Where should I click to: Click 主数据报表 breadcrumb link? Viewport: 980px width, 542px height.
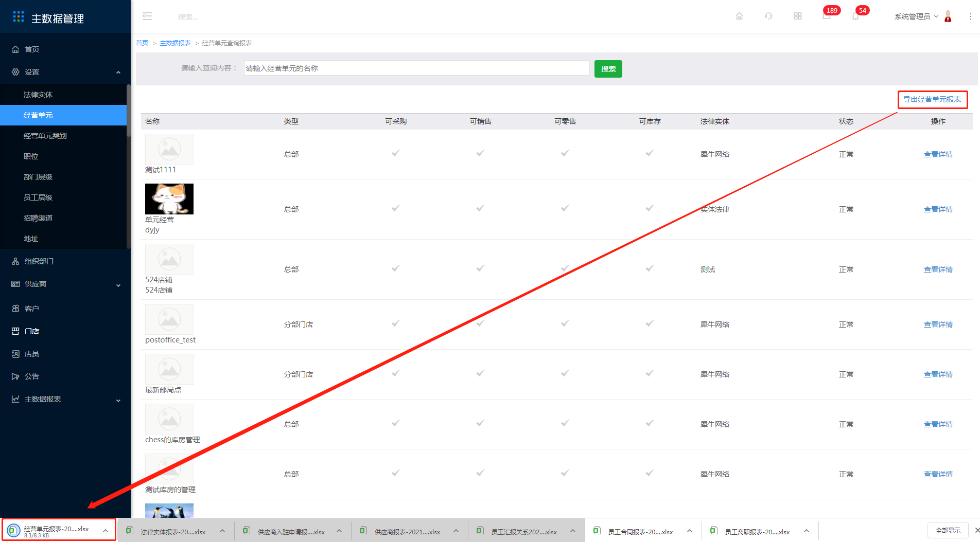[x=175, y=43]
